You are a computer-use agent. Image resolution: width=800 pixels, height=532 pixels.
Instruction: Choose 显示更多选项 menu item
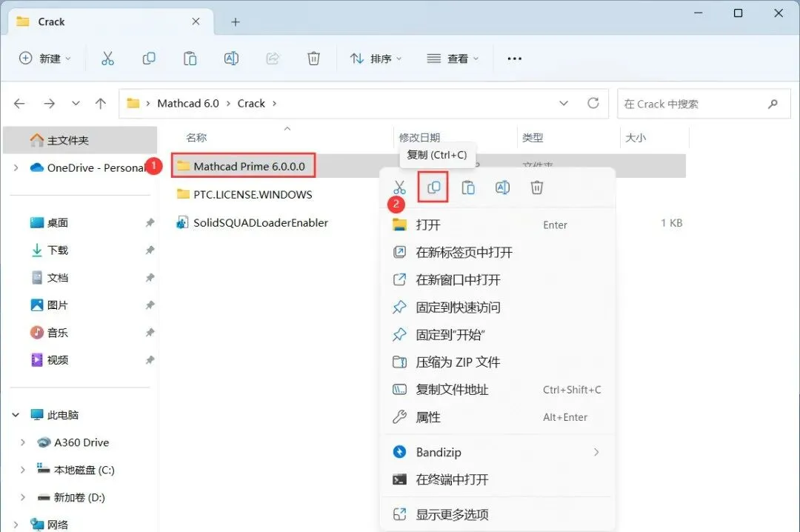click(x=498, y=515)
